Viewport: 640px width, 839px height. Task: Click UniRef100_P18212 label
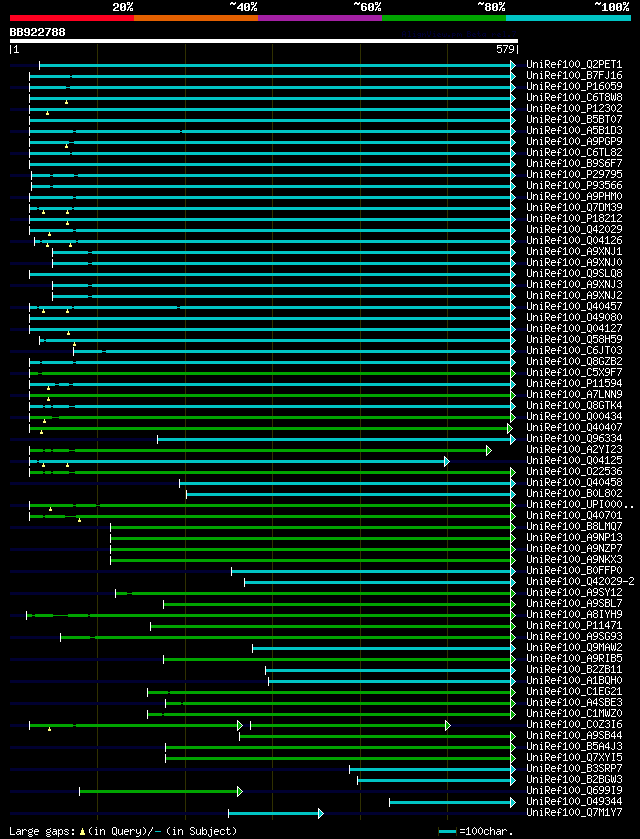click(x=574, y=218)
